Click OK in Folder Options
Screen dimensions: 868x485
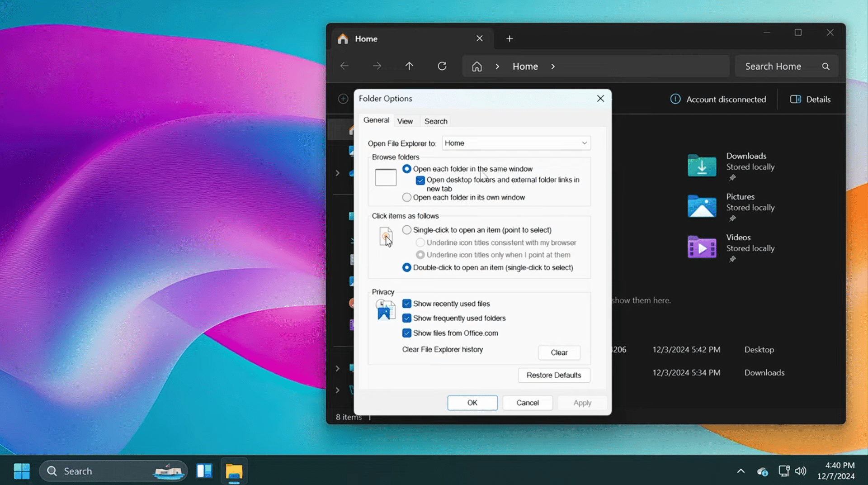pos(472,403)
